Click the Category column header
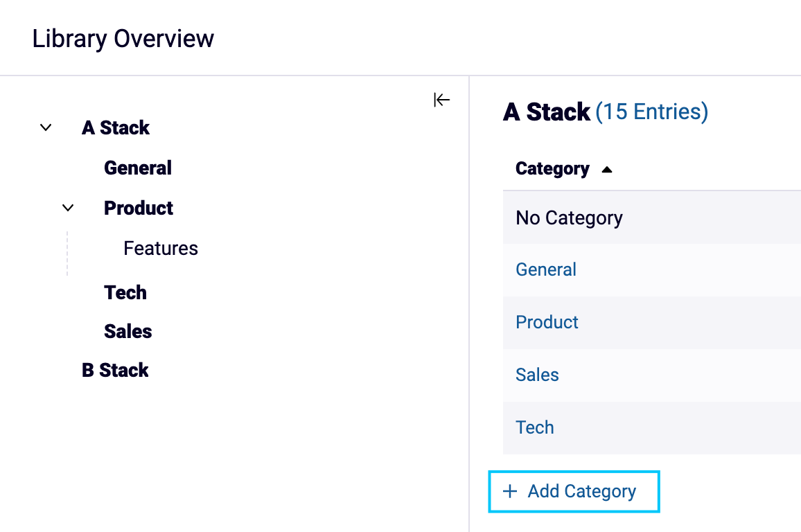Image resolution: width=801 pixels, height=532 pixels. pyautogui.click(x=552, y=168)
